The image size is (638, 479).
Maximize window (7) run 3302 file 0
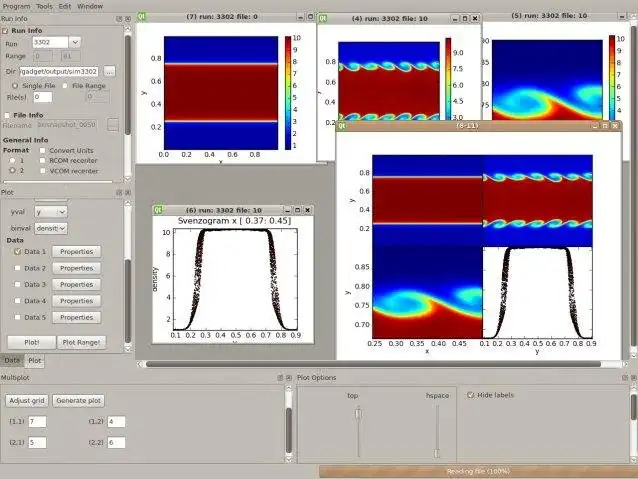click(310, 17)
